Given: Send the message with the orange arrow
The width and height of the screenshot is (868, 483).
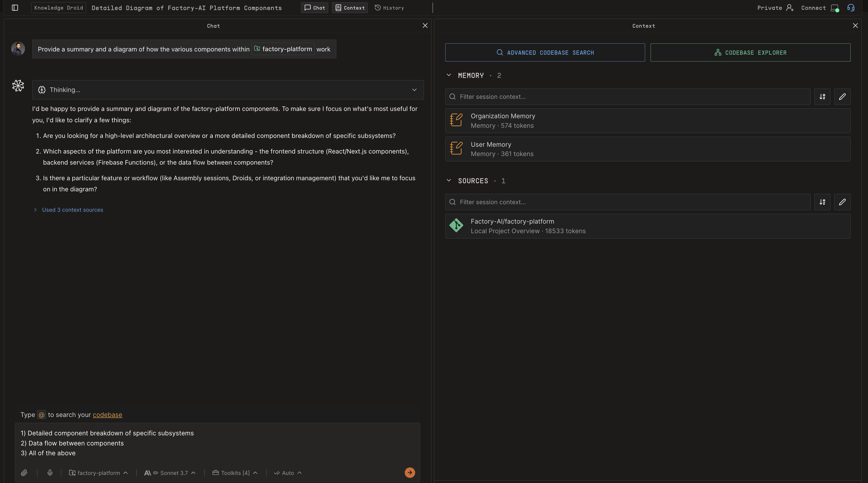Looking at the screenshot, I should click(x=409, y=473).
